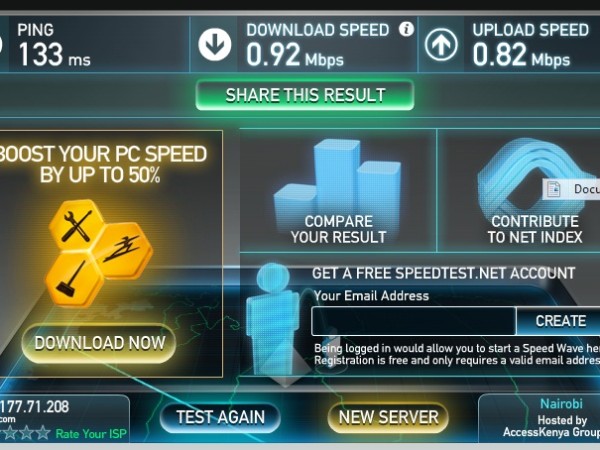Click the blue person account figure

pos(272,318)
